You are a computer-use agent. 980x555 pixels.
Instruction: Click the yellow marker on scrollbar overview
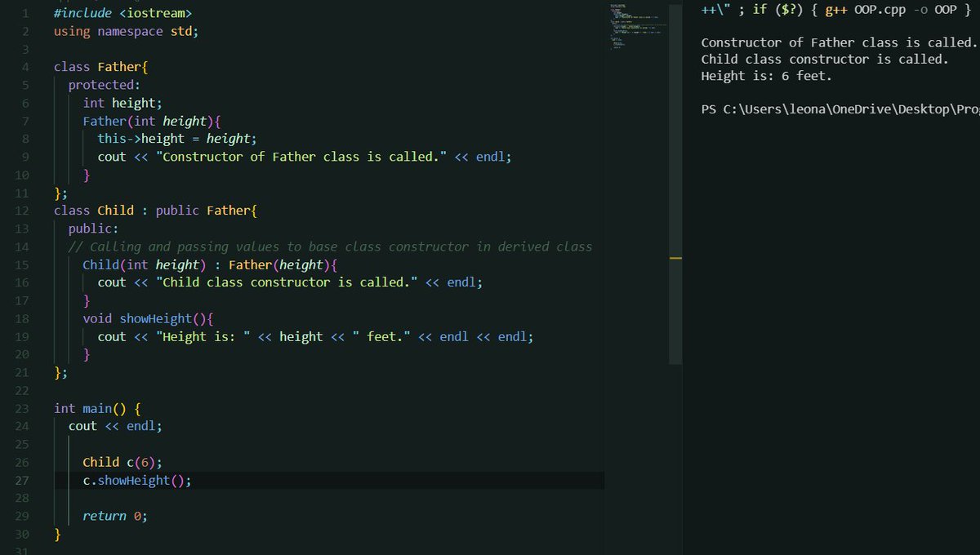(x=675, y=258)
